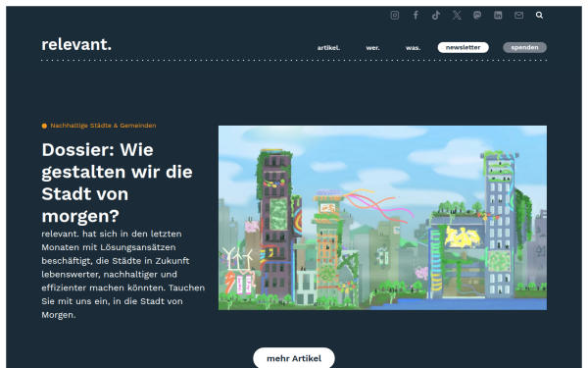Click the city illustration thumbnail

pyautogui.click(x=382, y=218)
